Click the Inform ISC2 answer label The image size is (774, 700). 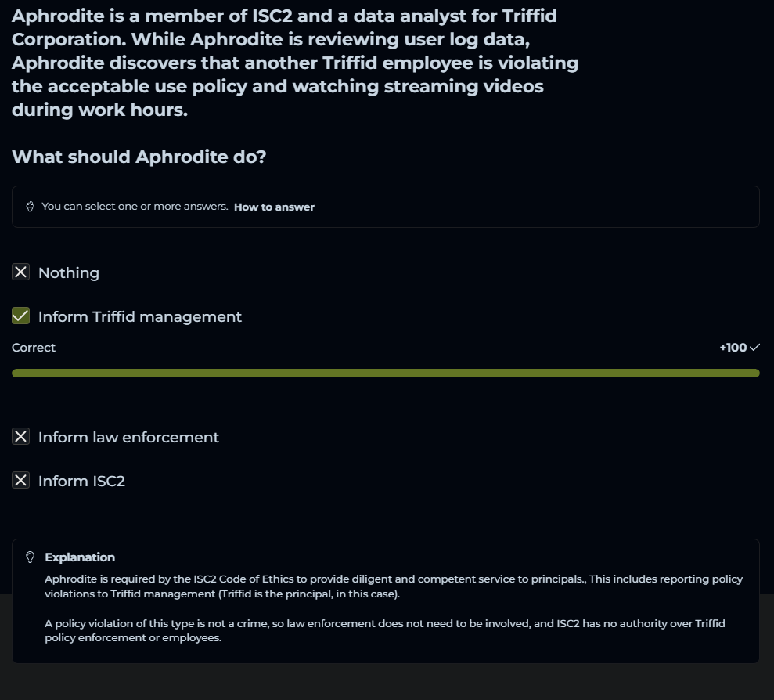tap(81, 482)
